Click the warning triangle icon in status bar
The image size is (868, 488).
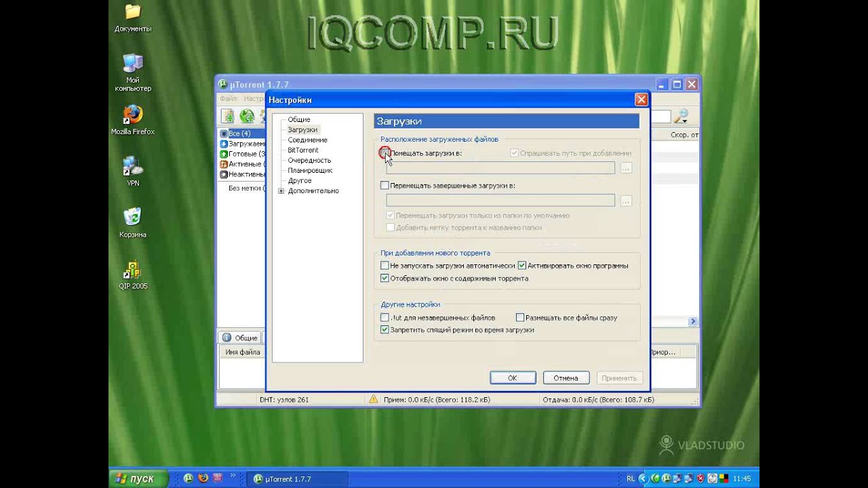(x=373, y=399)
